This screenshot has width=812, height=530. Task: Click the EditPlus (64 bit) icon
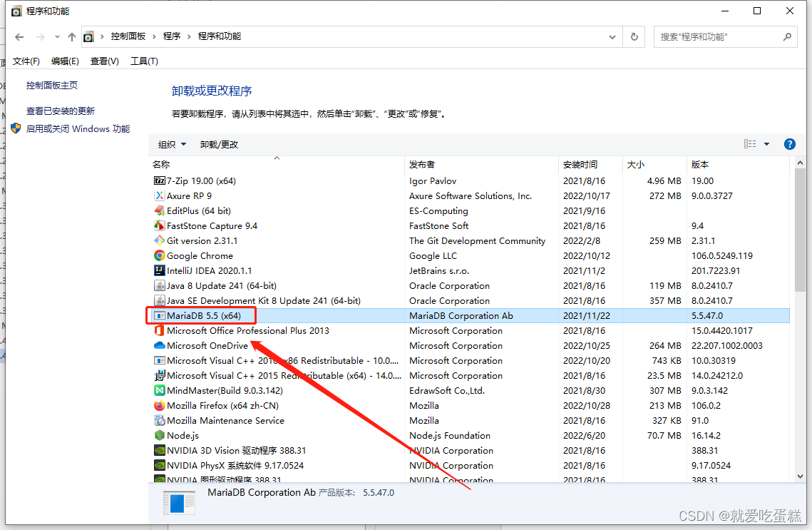(x=160, y=211)
